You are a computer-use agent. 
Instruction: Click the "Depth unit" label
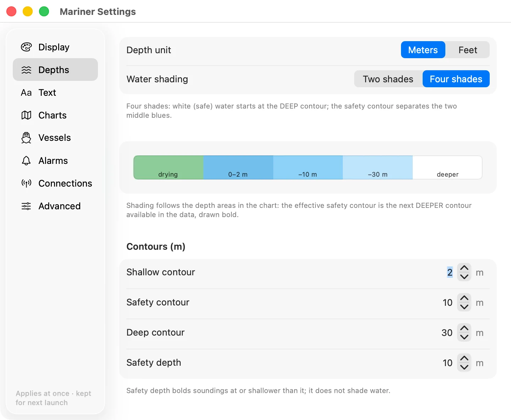(149, 50)
